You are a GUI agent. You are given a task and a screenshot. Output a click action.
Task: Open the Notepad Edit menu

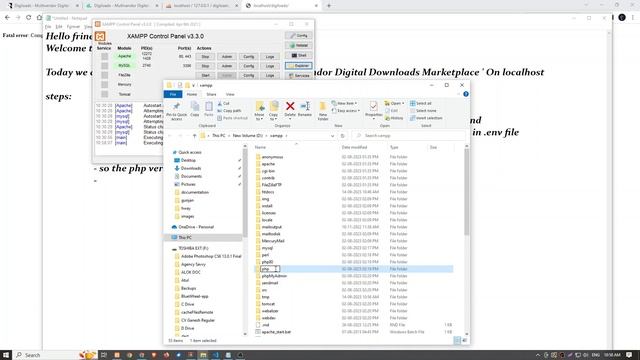pos(59,27)
